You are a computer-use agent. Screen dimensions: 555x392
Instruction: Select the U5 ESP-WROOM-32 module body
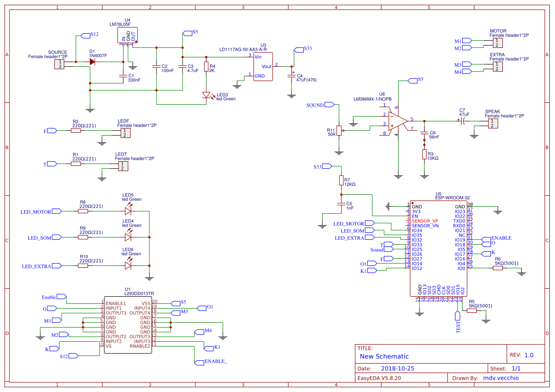(x=438, y=248)
